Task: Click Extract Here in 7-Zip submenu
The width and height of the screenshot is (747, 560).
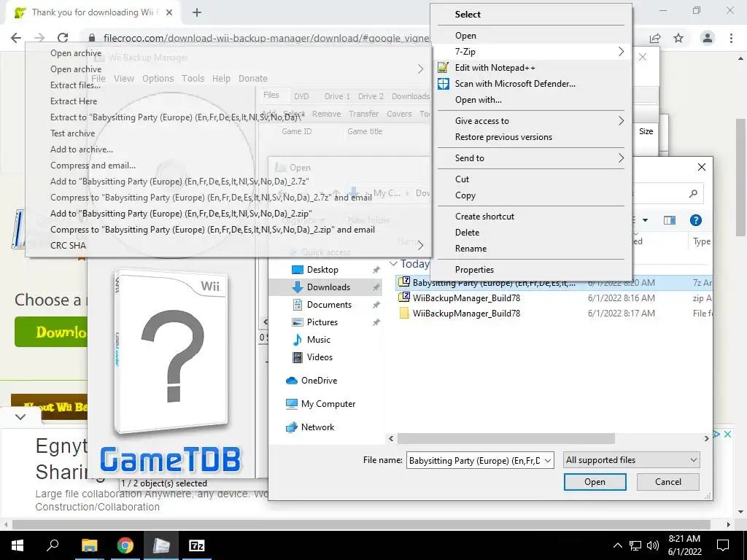Action: point(74,101)
